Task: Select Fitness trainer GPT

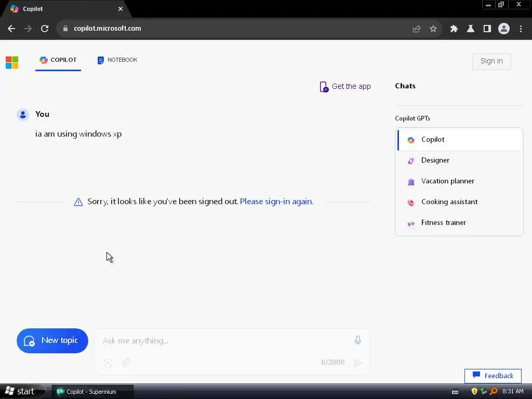Action: [x=460, y=222]
